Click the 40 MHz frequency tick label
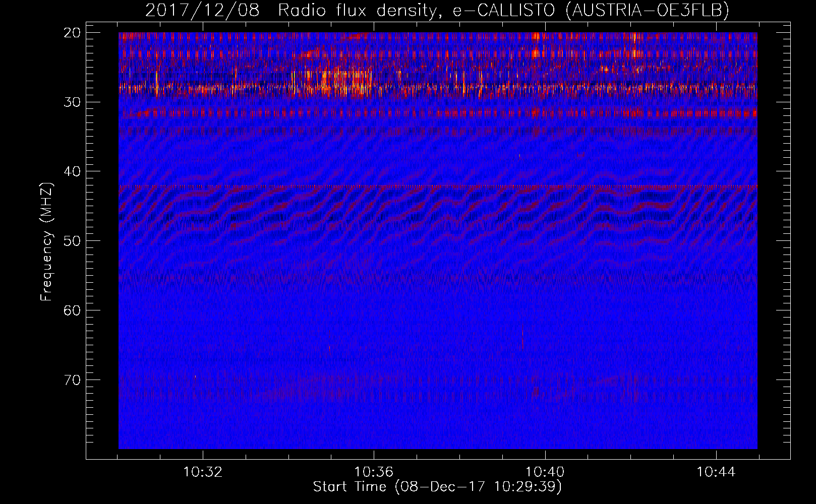This screenshot has height=504, width=816. click(73, 171)
